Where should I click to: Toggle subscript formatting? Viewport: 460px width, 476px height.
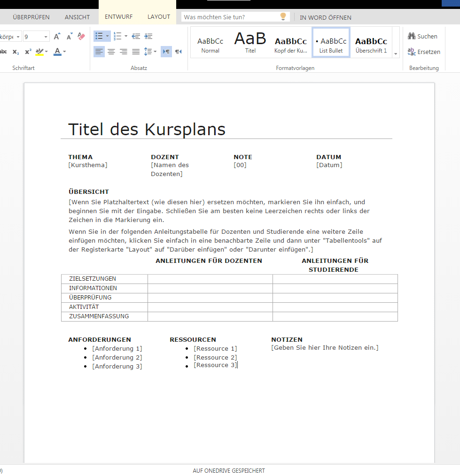point(16,52)
